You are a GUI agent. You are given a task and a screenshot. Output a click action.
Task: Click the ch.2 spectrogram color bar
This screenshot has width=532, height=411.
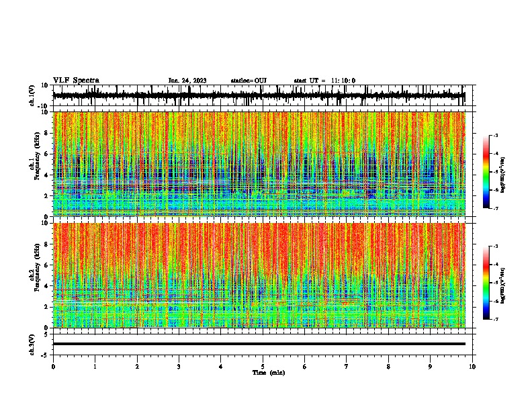[x=486, y=283]
